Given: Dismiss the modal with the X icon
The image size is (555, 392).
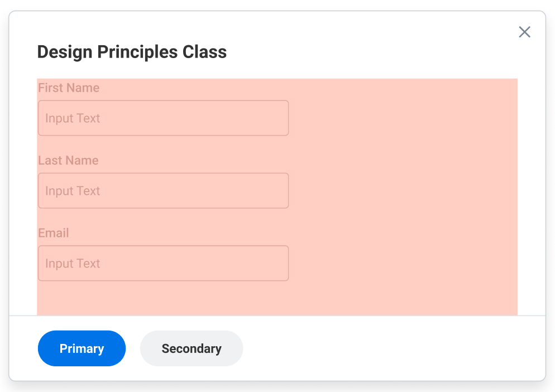Looking at the screenshot, I should pos(524,32).
